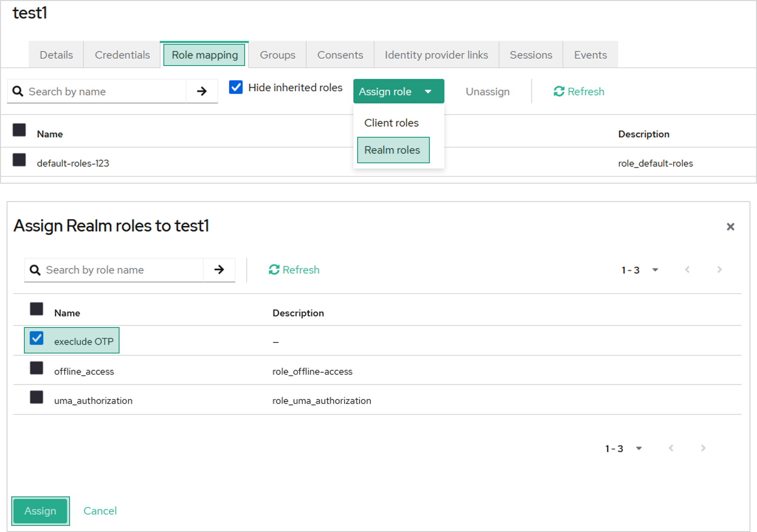Go to next page in bottom pagination
This screenshot has width=757, height=532.
coord(703,448)
